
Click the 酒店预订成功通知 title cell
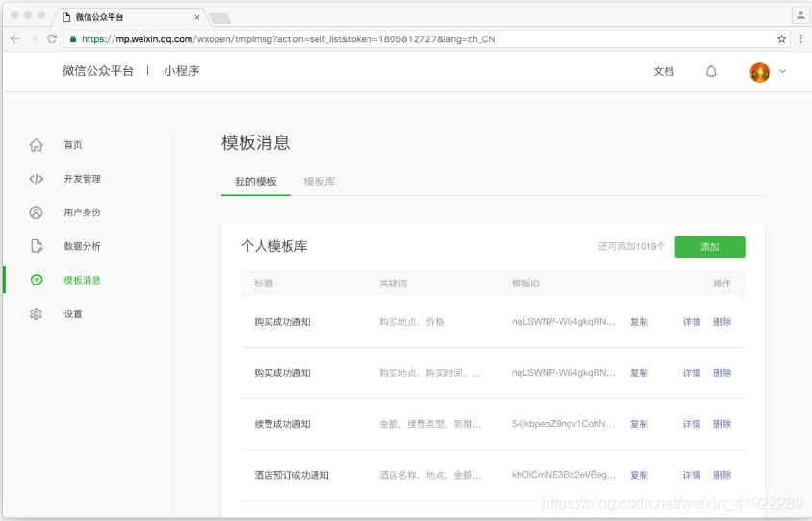click(292, 475)
